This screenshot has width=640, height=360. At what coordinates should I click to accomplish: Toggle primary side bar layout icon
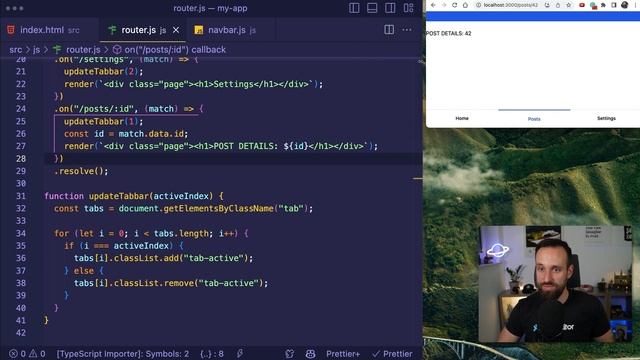point(354,8)
